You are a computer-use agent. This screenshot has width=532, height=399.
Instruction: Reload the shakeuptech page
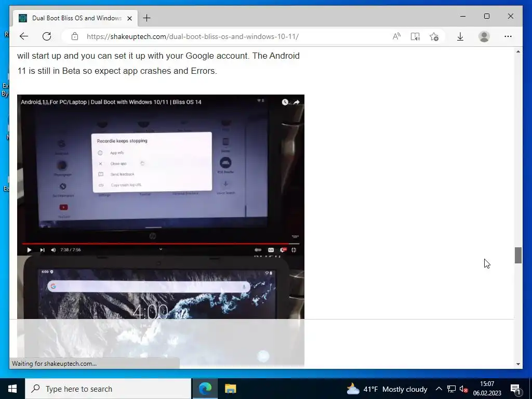click(47, 36)
